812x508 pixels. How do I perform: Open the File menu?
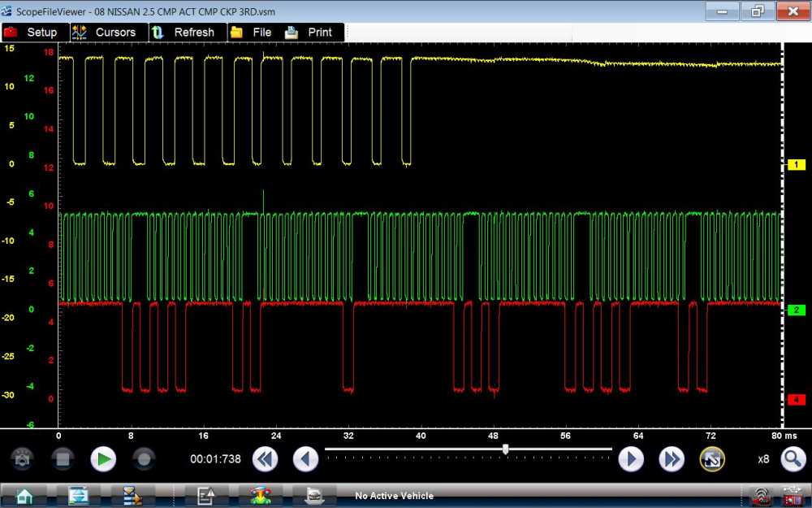tap(251, 33)
